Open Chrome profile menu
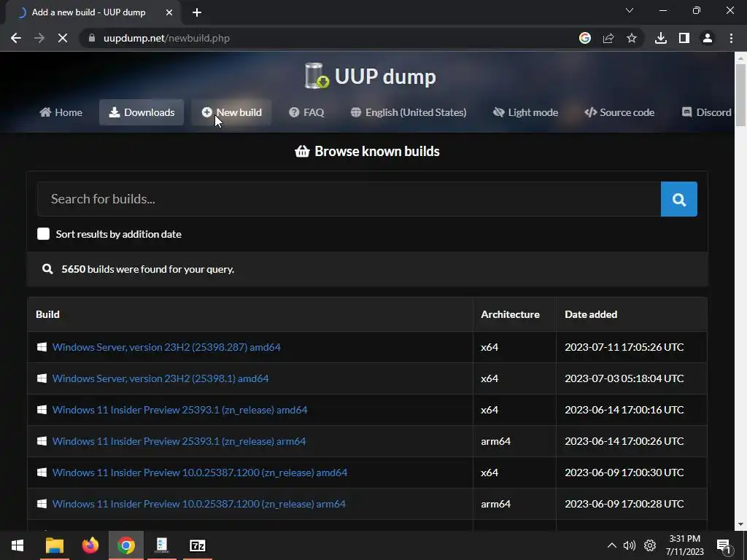This screenshot has width=747, height=560. [708, 38]
